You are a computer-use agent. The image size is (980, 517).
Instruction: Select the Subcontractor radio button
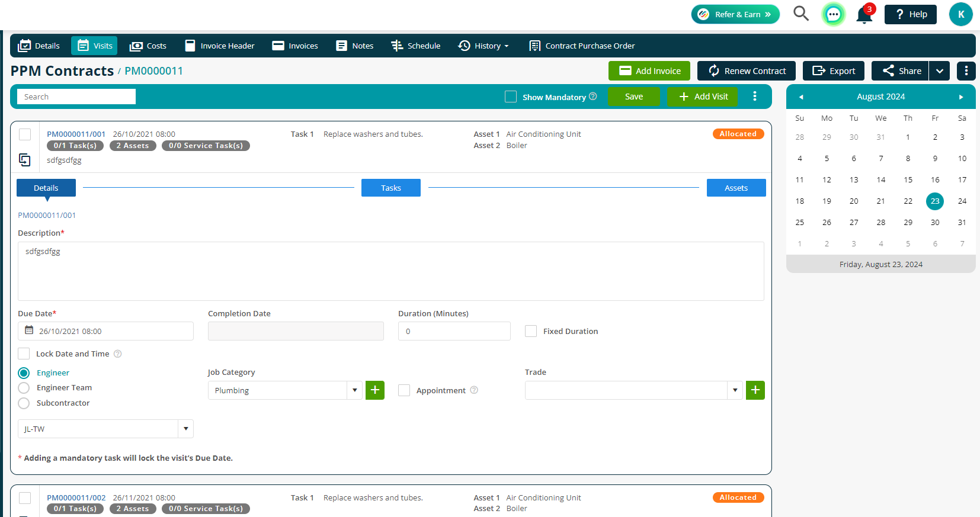click(x=24, y=403)
